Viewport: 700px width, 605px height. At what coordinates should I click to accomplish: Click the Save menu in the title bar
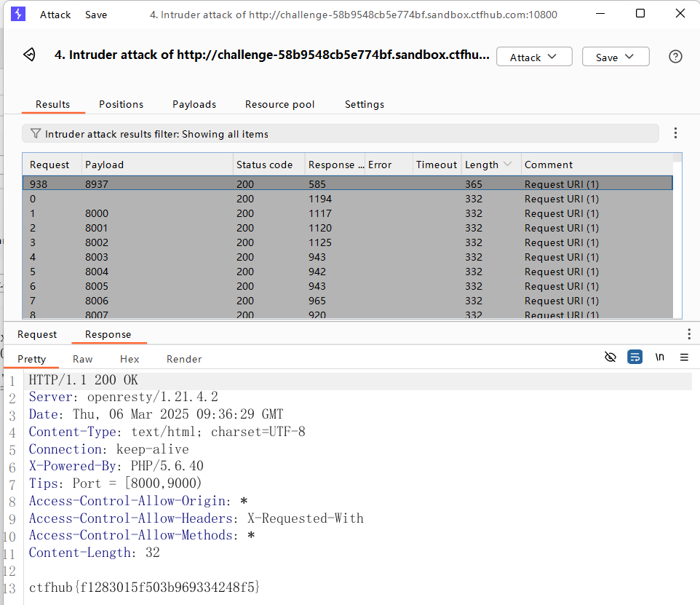(95, 14)
